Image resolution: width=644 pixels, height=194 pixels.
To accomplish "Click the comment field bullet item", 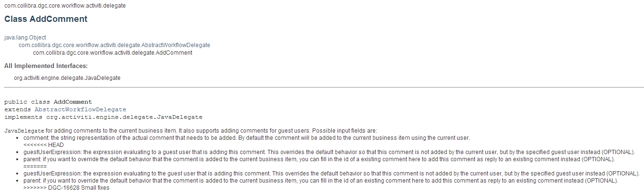I will click(x=246, y=138).
